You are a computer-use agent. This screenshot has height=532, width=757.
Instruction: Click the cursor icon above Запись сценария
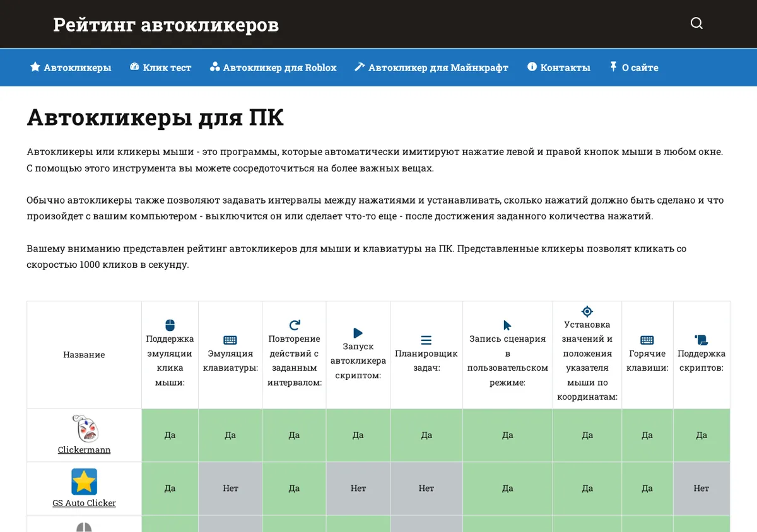pos(507,325)
